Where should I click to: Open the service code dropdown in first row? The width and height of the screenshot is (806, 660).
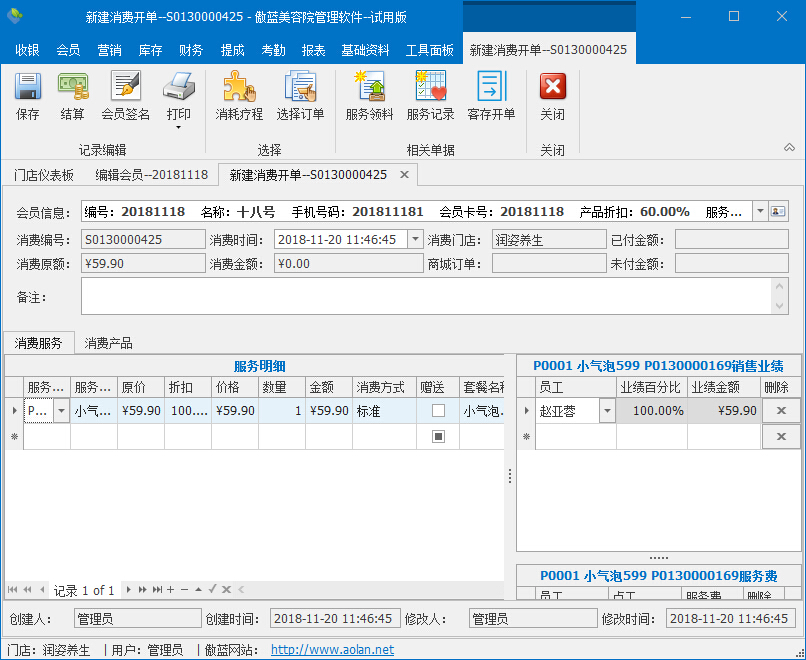[x=61, y=411]
